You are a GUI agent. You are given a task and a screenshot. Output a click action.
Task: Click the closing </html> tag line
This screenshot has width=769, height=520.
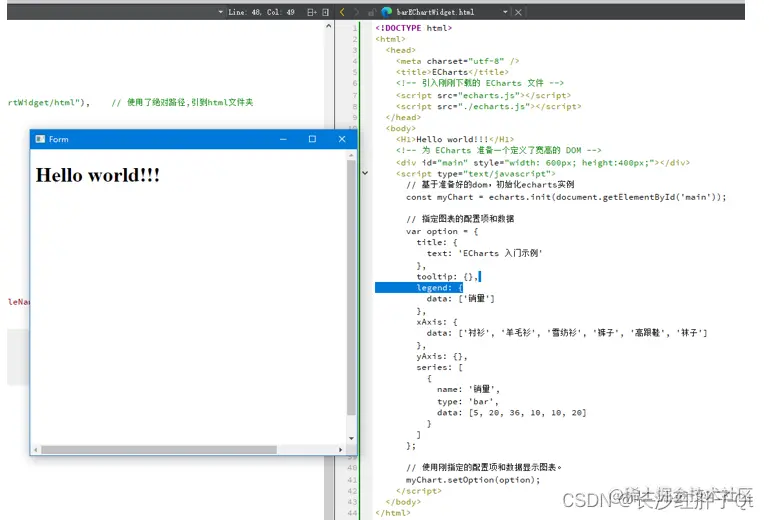tap(393, 513)
